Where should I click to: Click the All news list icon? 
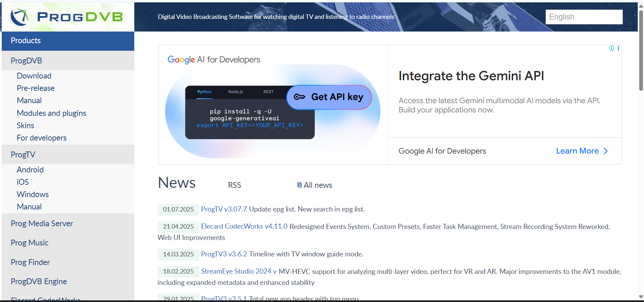299,185
